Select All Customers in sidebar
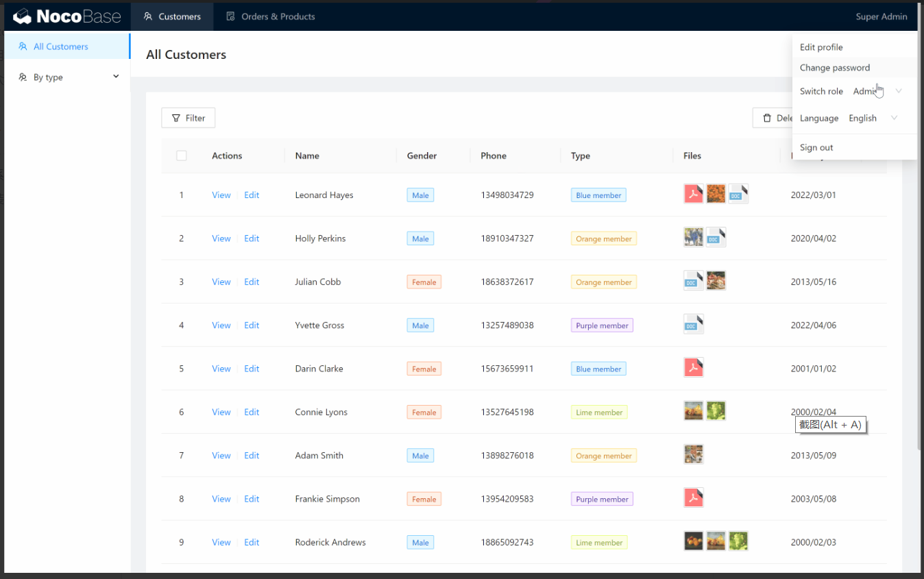 click(x=60, y=47)
